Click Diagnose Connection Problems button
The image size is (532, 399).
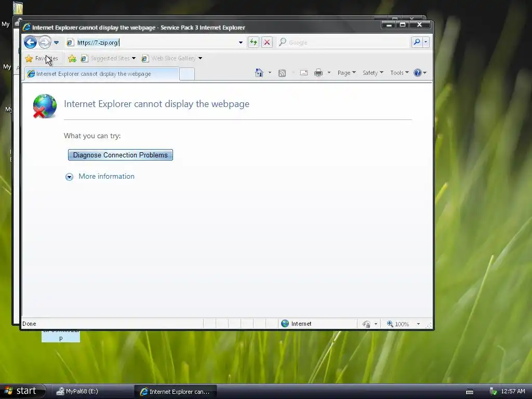[x=121, y=155]
